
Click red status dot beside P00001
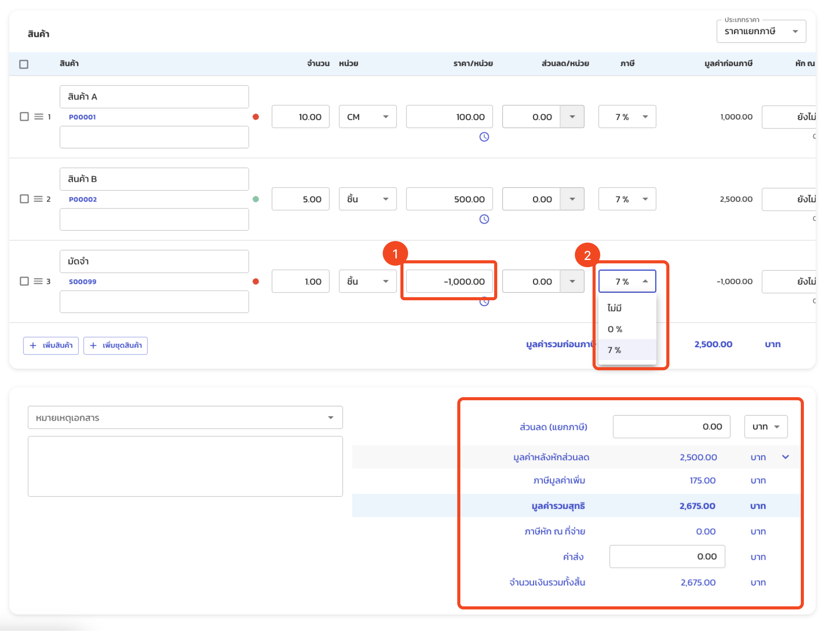(256, 117)
